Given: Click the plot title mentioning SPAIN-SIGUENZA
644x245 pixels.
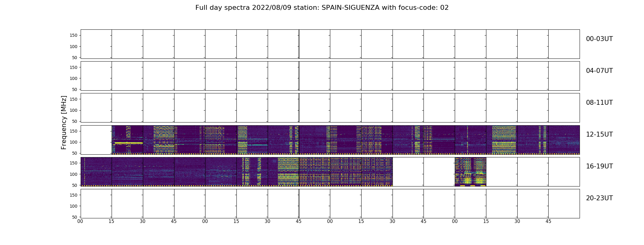Looking at the screenshot, I should point(322,8).
